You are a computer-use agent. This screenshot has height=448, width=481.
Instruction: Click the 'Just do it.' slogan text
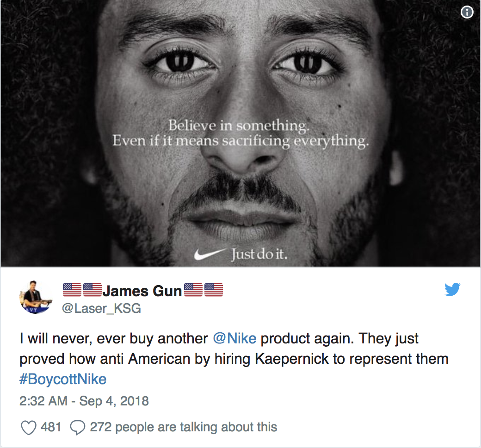coord(259,254)
